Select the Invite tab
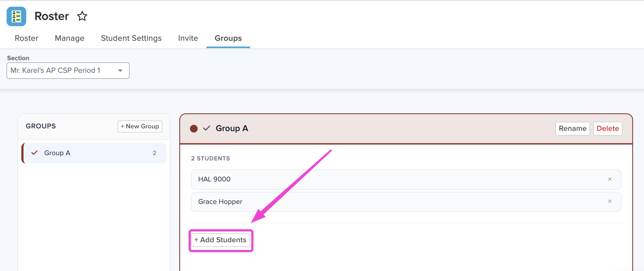 [x=188, y=38]
